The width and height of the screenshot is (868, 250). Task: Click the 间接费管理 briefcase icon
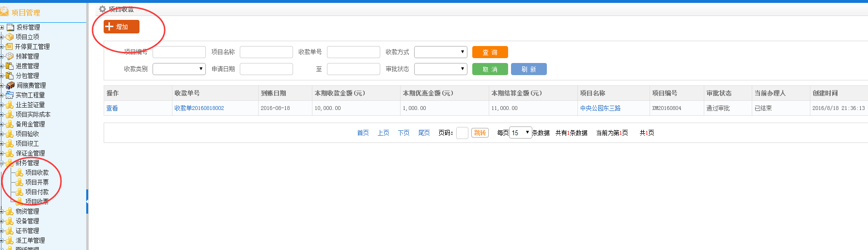tap(10, 85)
